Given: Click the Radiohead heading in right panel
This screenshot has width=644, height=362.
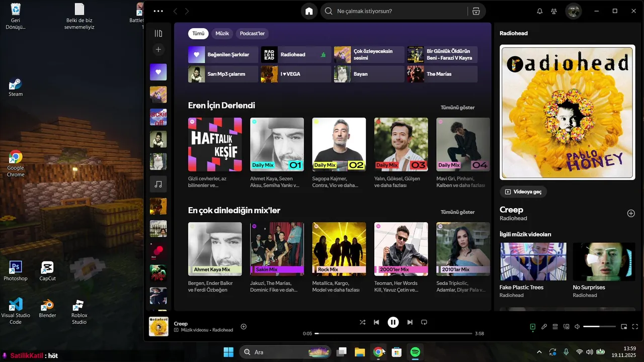Looking at the screenshot, I should pos(514,33).
